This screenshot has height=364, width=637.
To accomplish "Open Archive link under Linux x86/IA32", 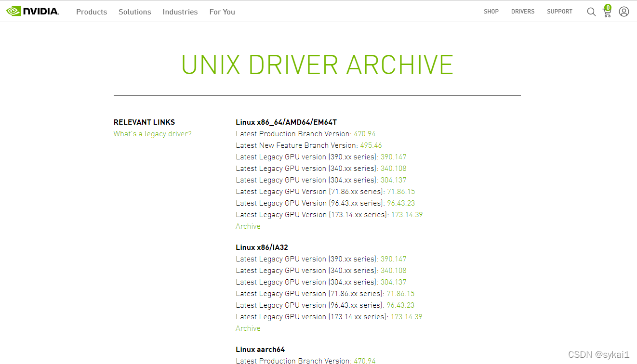I will pyautogui.click(x=248, y=328).
